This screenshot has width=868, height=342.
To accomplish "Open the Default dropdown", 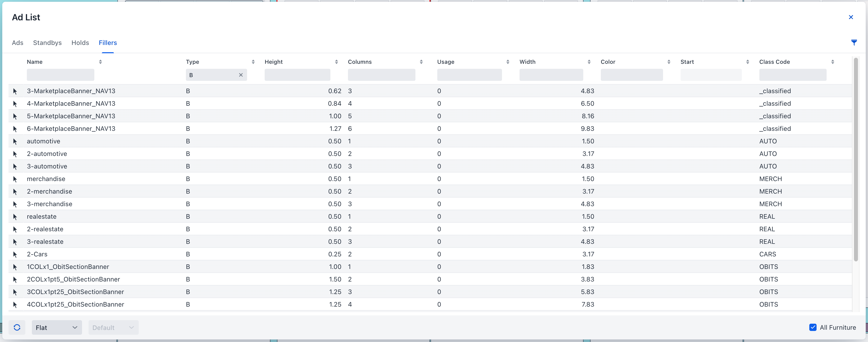I will coord(113,327).
